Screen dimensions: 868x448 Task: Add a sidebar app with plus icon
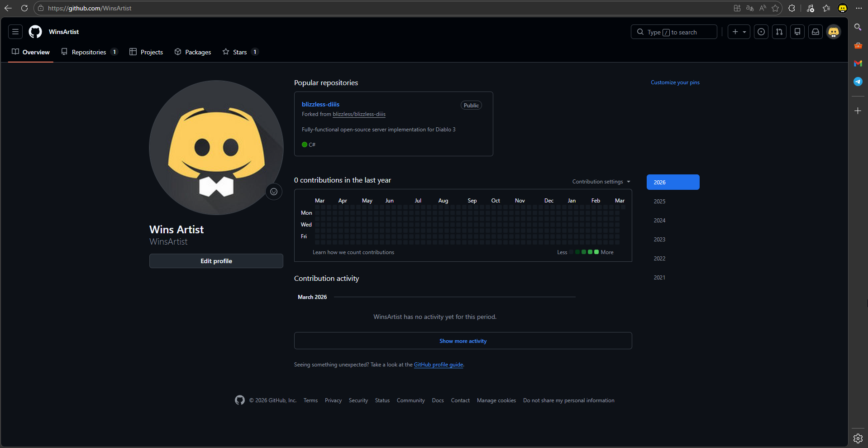coord(858,111)
